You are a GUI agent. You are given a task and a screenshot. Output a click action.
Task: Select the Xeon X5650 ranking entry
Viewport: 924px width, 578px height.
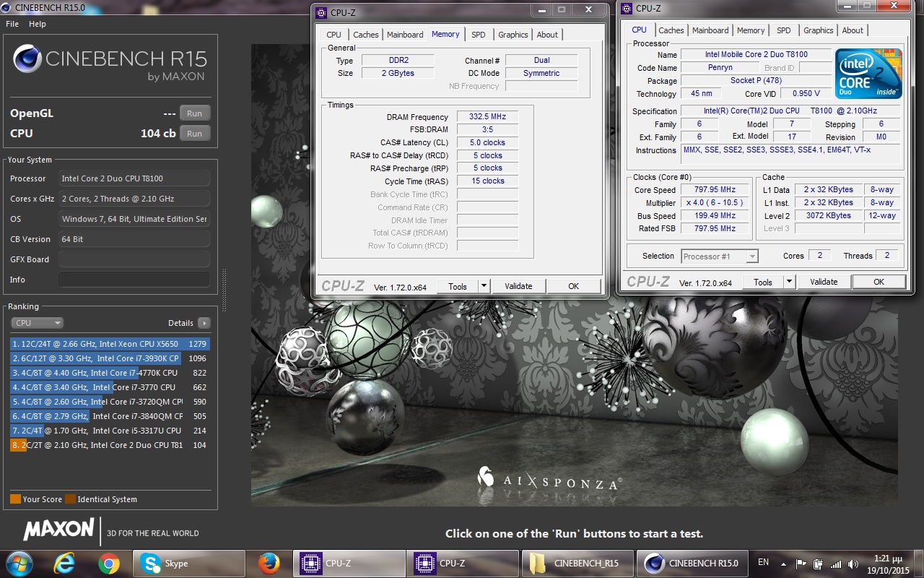click(x=110, y=344)
